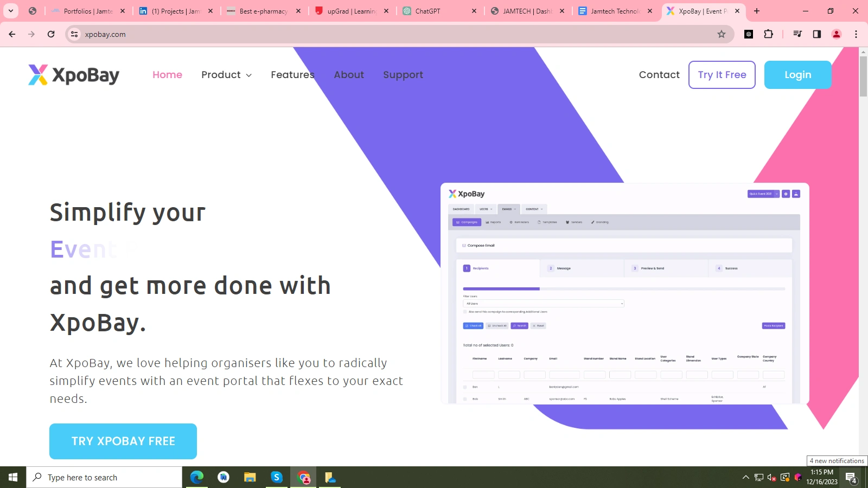Open the taskbar clock and date

click(x=822, y=477)
